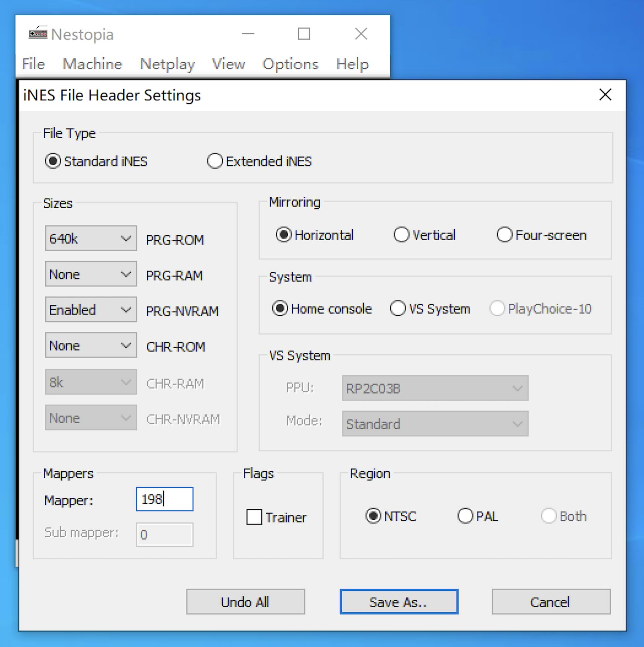This screenshot has width=644, height=647.
Task: Click the Sub mapper input field
Action: click(x=164, y=534)
